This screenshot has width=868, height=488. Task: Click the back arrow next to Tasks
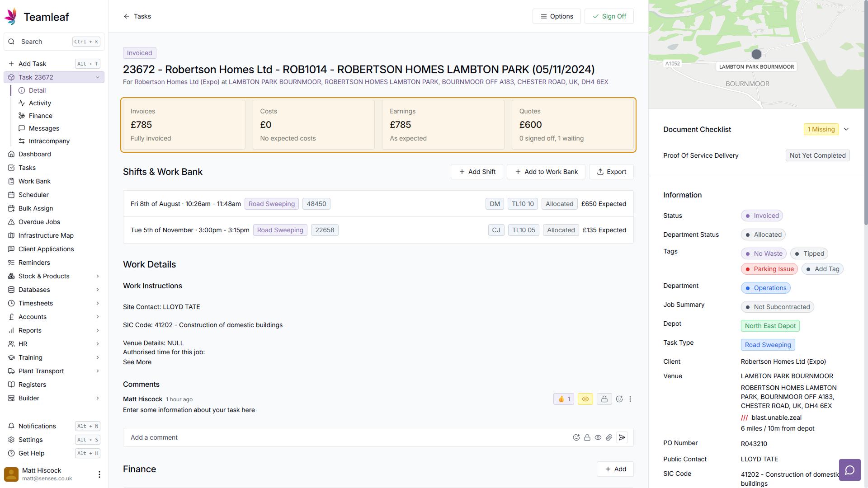(x=127, y=16)
